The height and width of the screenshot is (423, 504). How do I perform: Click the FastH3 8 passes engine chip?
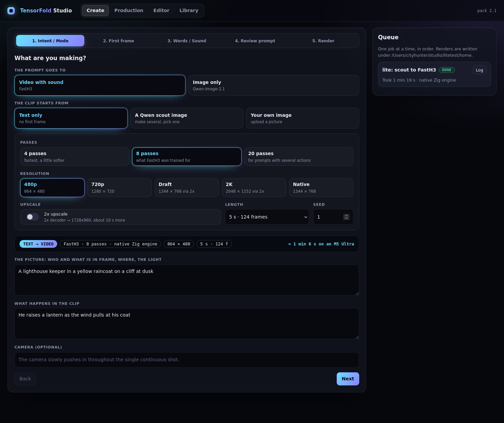tap(111, 244)
